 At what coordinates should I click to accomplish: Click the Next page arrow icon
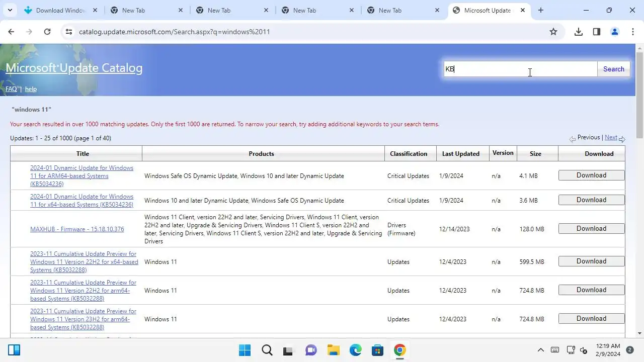(x=622, y=139)
